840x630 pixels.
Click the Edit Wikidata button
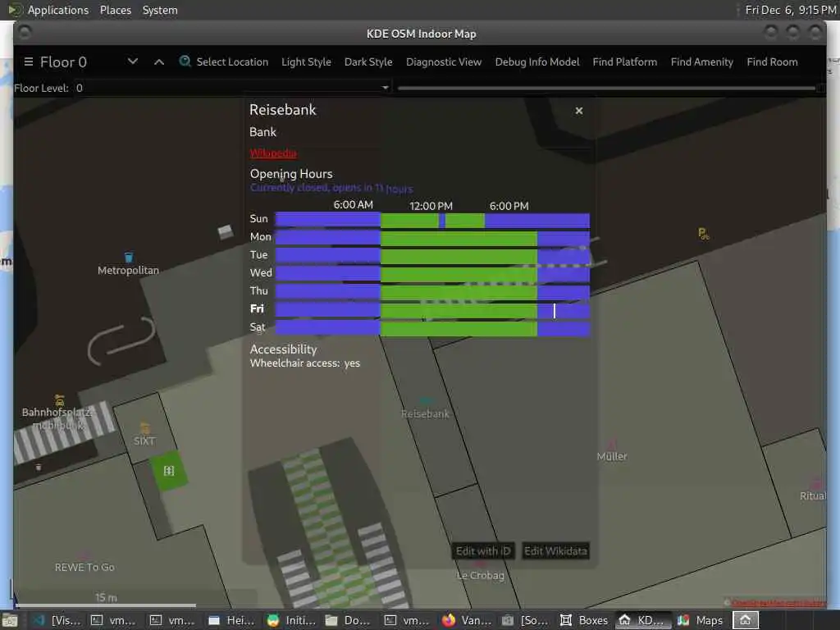click(555, 550)
